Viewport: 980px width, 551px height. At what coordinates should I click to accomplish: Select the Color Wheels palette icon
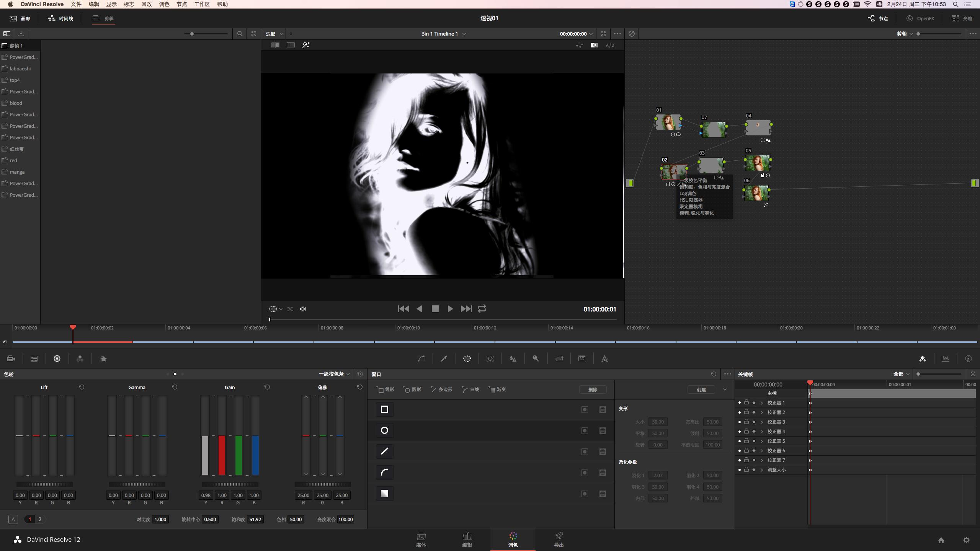[57, 359]
